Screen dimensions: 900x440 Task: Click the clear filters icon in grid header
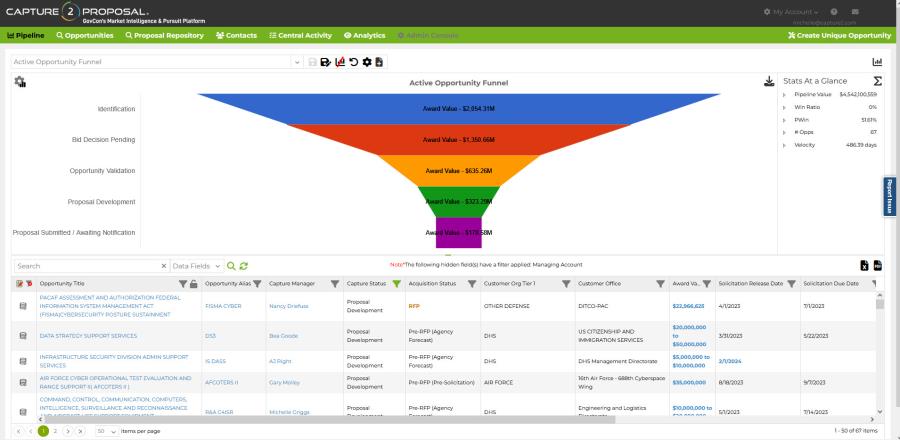[28, 283]
